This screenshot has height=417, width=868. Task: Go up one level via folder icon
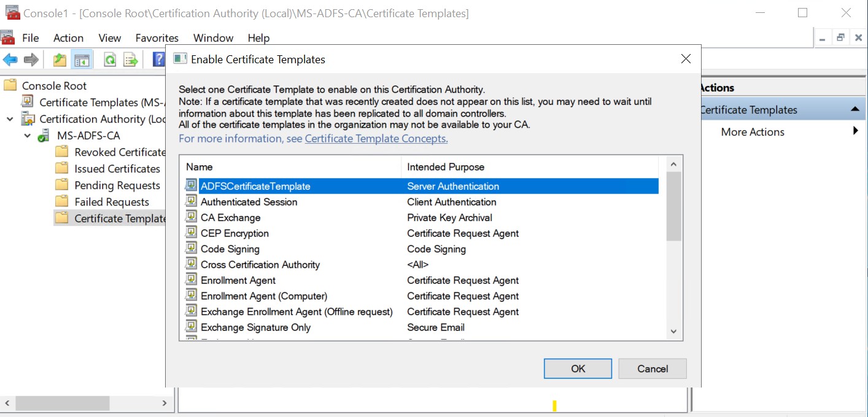[60, 60]
